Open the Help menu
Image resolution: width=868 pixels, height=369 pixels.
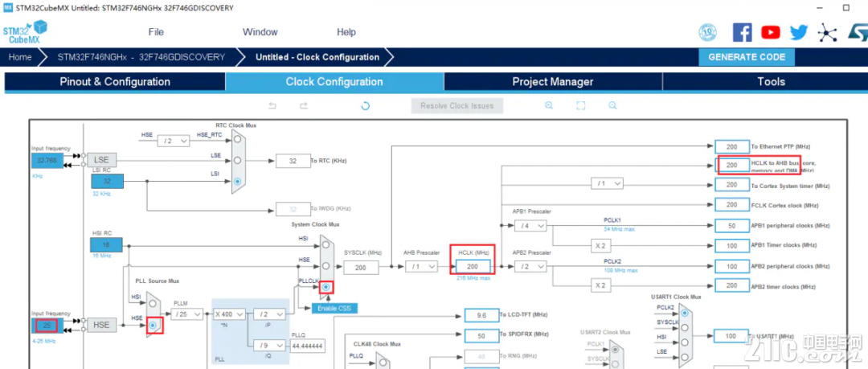346,32
